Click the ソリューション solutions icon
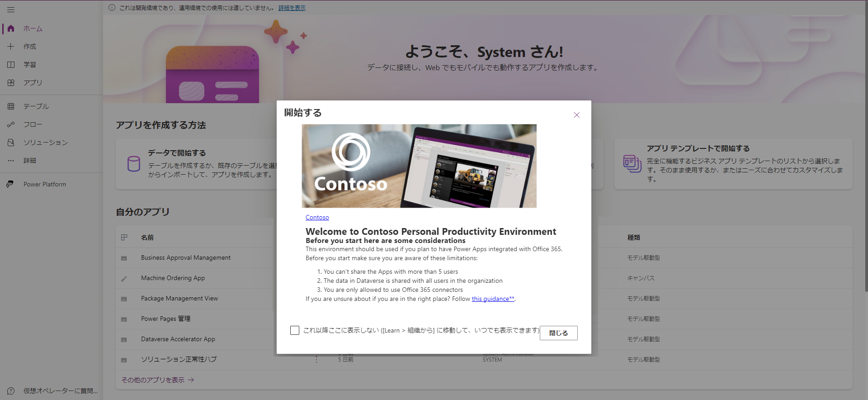 [11, 143]
